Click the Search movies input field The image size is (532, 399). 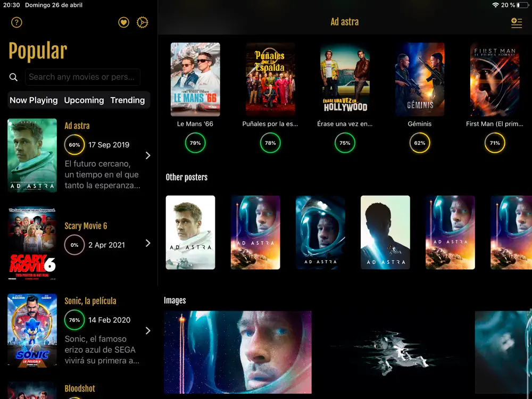point(82,77)
